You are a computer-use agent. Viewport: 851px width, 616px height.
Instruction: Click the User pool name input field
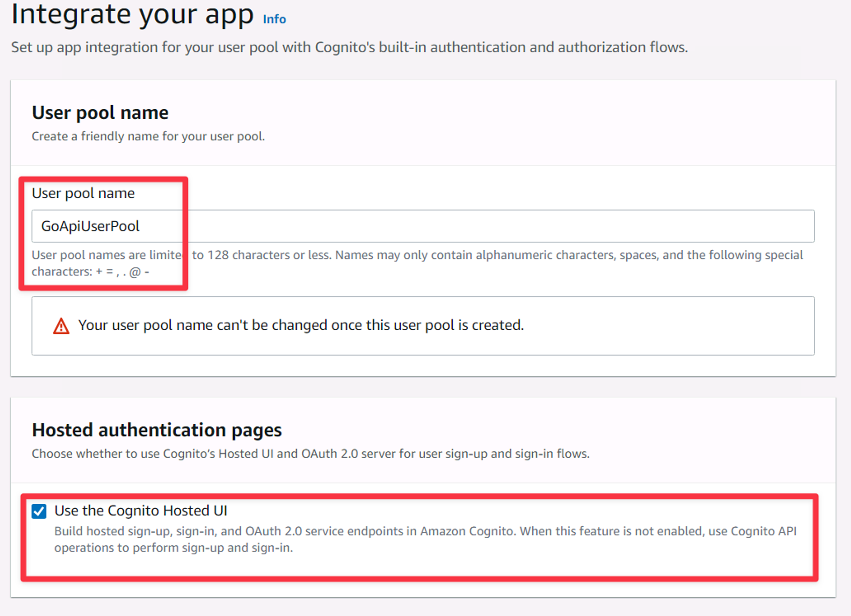[423, 226]
